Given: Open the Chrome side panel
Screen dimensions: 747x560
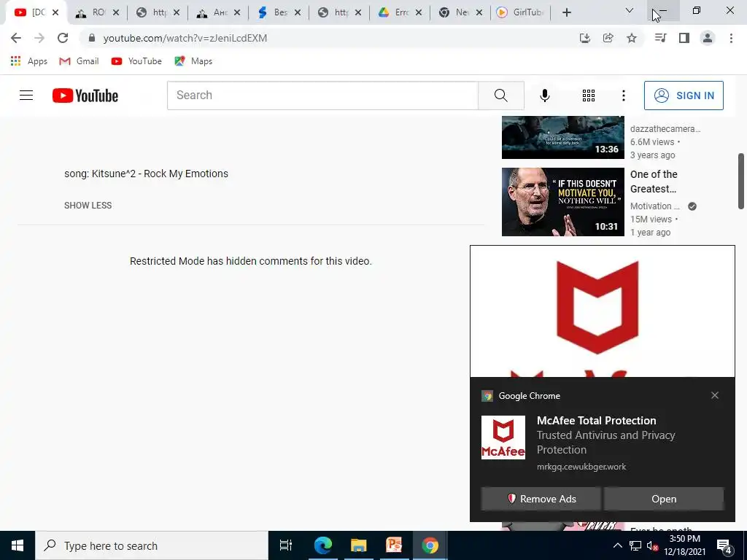Looking at the screenshot, I should point(684,38).
